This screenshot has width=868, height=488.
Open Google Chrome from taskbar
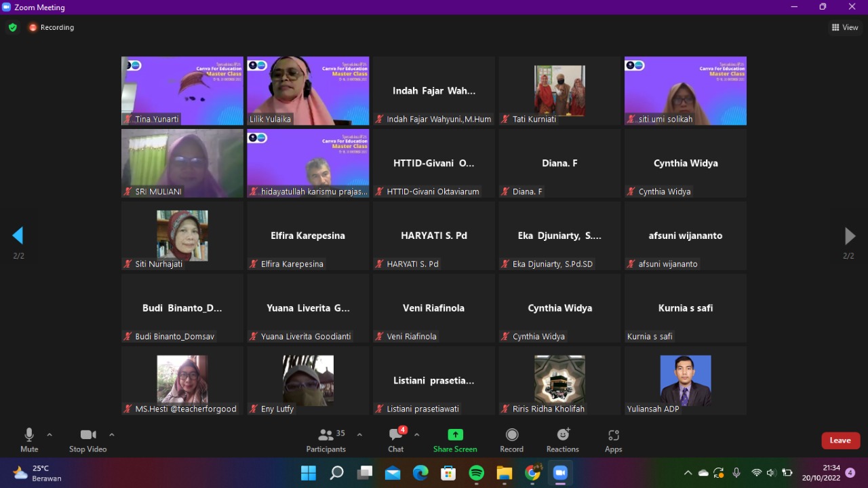pyautogui.click(x=533, y=473)
